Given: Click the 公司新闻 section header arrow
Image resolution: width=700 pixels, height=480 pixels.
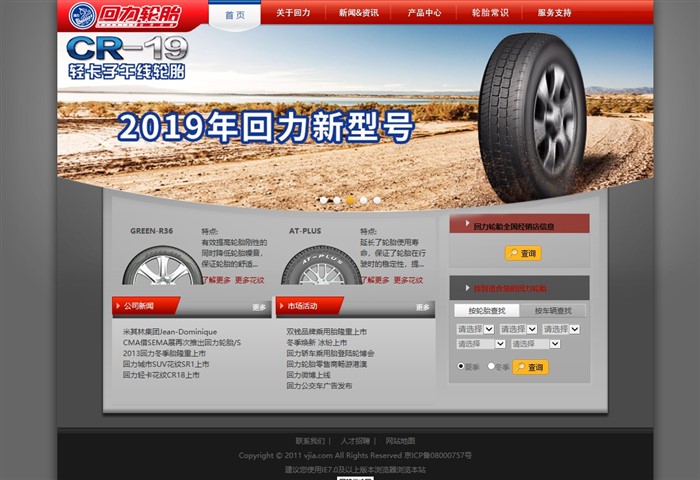Looking at the screenshot, I should point(118,306).
